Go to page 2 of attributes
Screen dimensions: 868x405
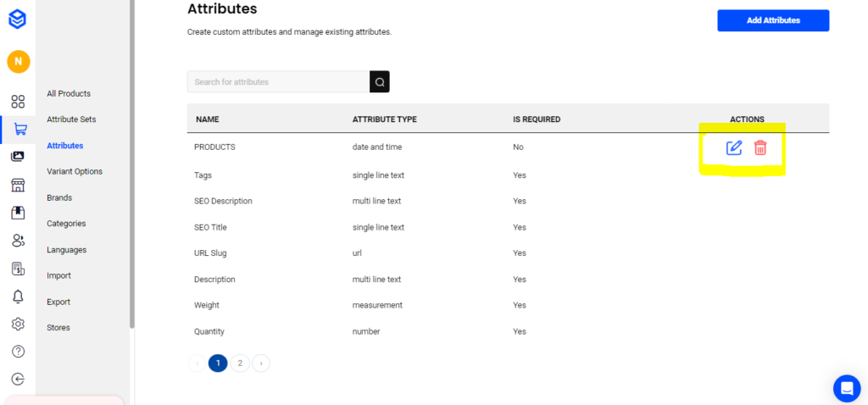pyautogui.click(x=240, y=363)
